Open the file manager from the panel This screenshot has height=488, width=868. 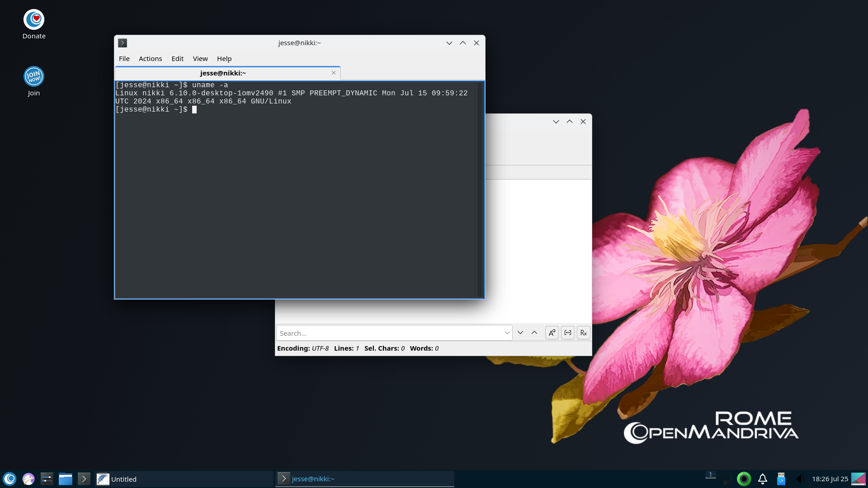66,479
